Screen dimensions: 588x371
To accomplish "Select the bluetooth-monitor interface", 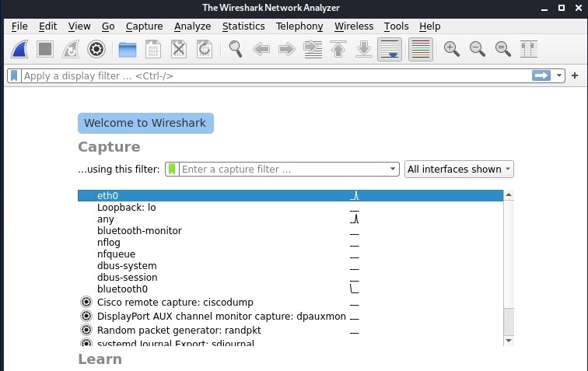I will [x=290, y=231].
